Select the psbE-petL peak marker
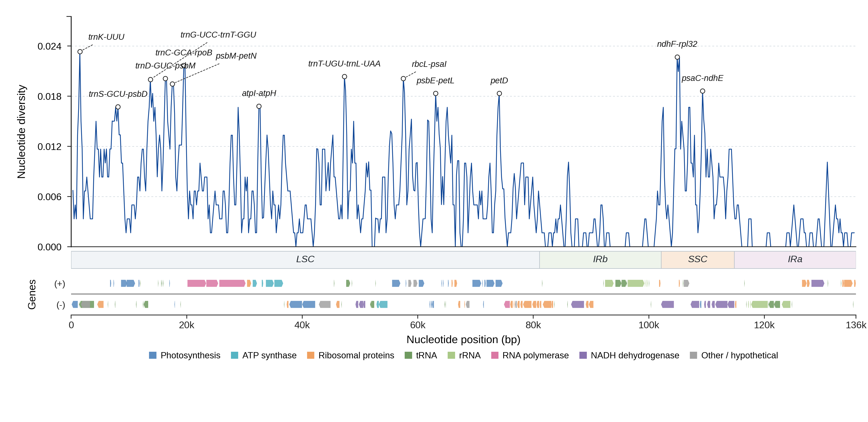Viewport: 868px width, 422px height. (x=436, y=94)
